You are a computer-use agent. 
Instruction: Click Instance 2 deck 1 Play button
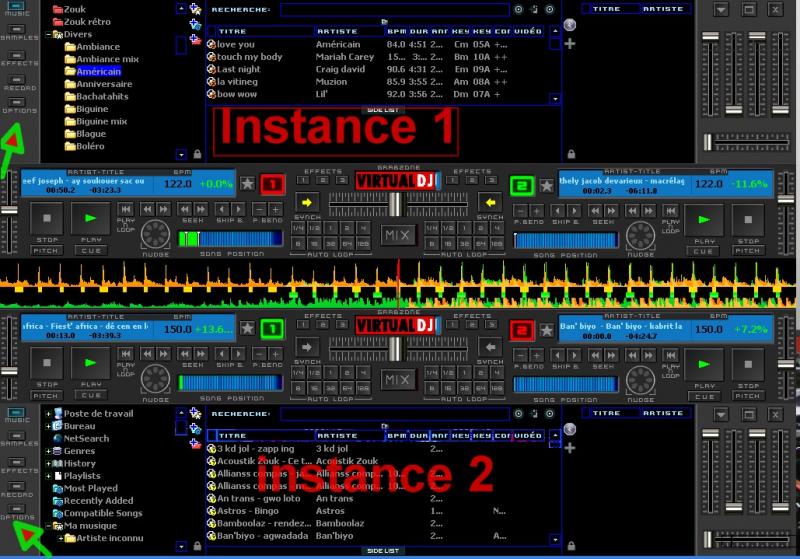coord(91,363)
